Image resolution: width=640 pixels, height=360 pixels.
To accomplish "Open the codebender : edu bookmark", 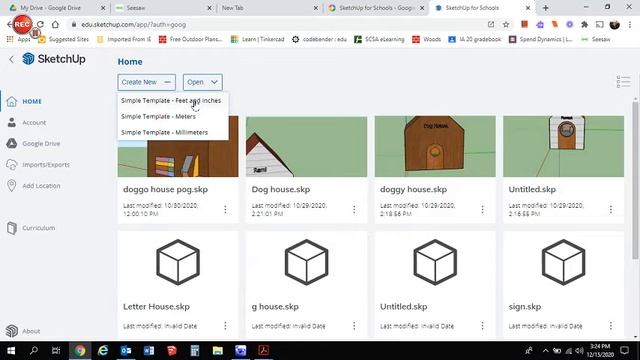I will click(x=319, y=39).
